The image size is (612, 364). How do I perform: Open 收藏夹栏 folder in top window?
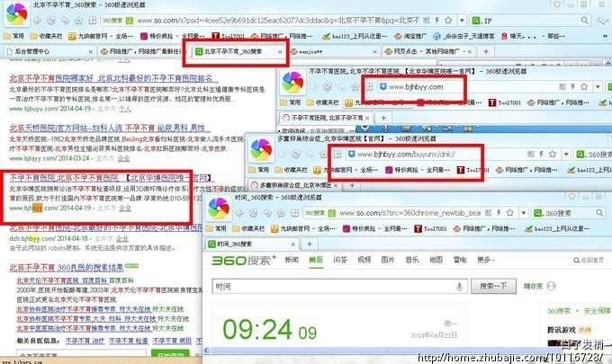[47, 36]
